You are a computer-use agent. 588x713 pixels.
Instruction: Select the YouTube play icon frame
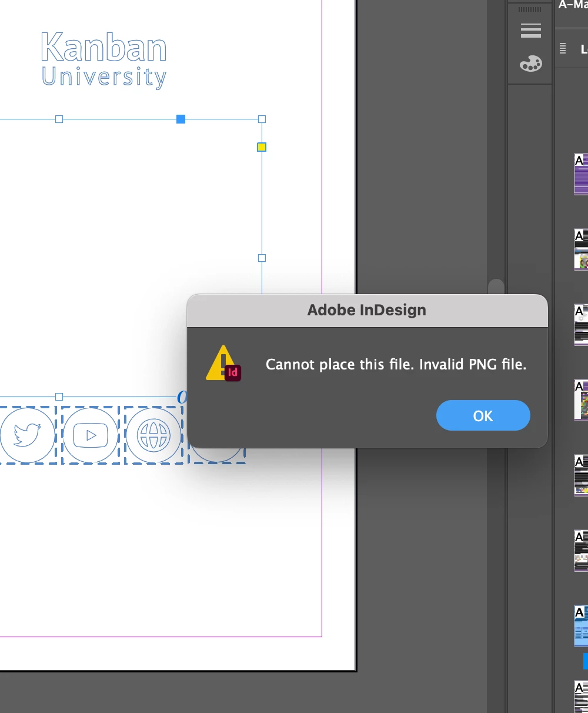click(x=91, y=435)
